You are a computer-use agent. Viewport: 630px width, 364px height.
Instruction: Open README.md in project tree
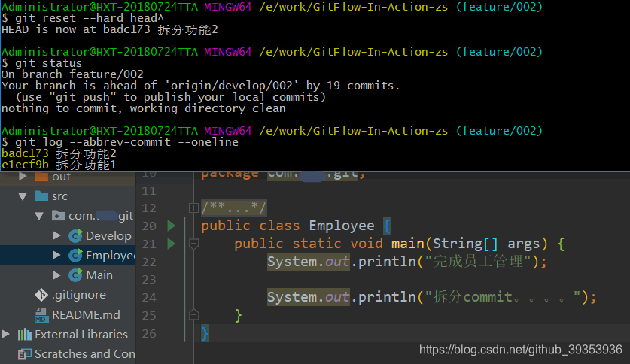tap(86, 314)
